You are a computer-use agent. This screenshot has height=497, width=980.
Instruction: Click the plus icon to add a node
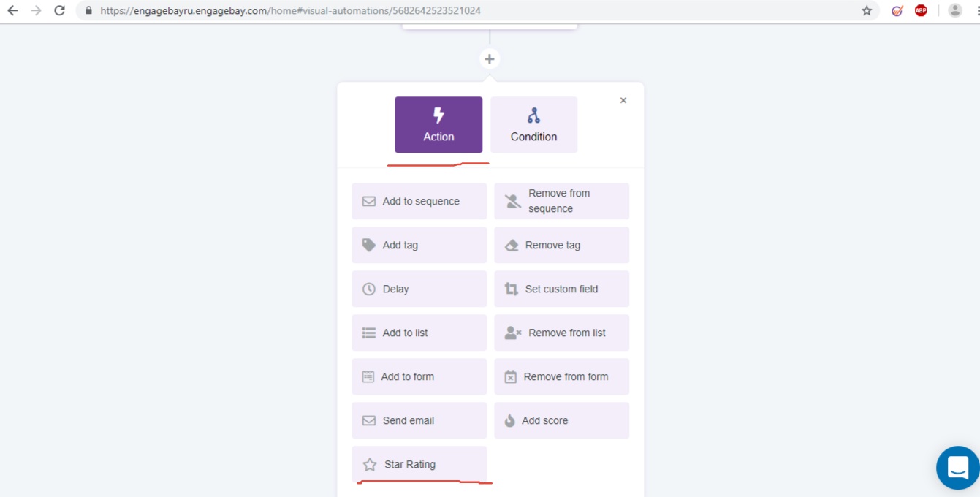(x=490, y=59)
